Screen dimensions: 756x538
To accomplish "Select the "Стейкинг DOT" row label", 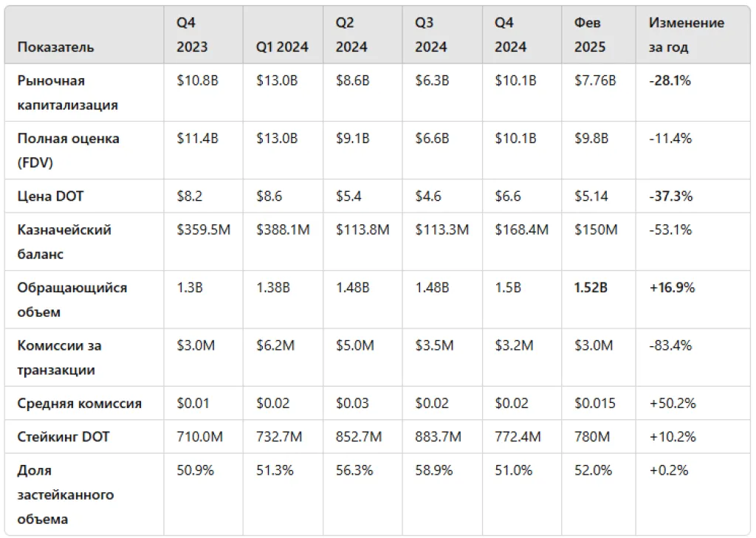I will tap(63, 437).
